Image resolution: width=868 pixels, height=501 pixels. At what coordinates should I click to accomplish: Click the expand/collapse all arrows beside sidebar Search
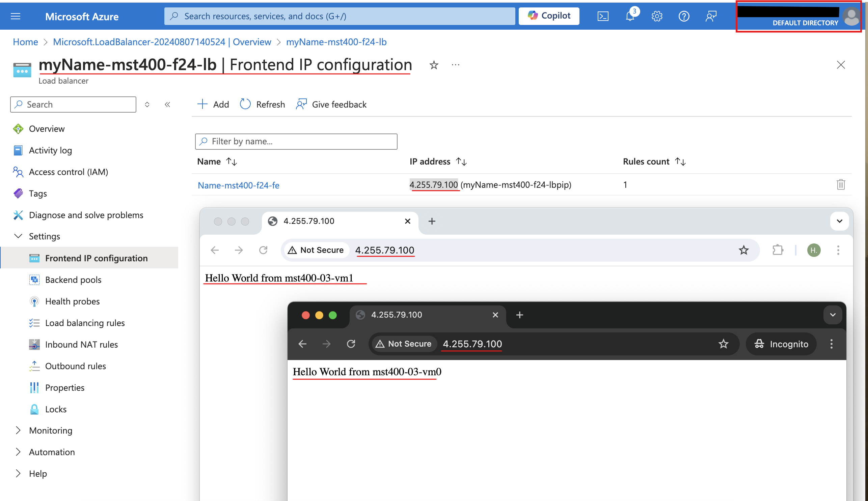coord(147,105)
